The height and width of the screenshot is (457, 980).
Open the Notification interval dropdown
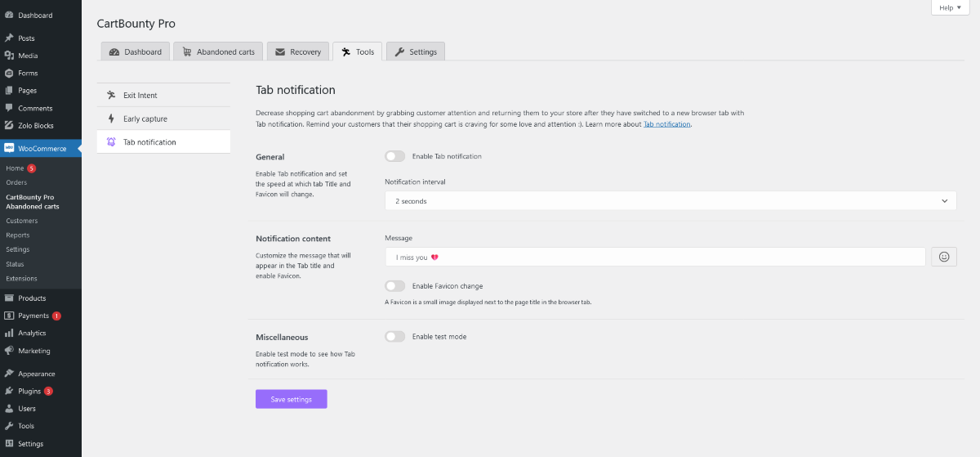(x=670, y=200)
